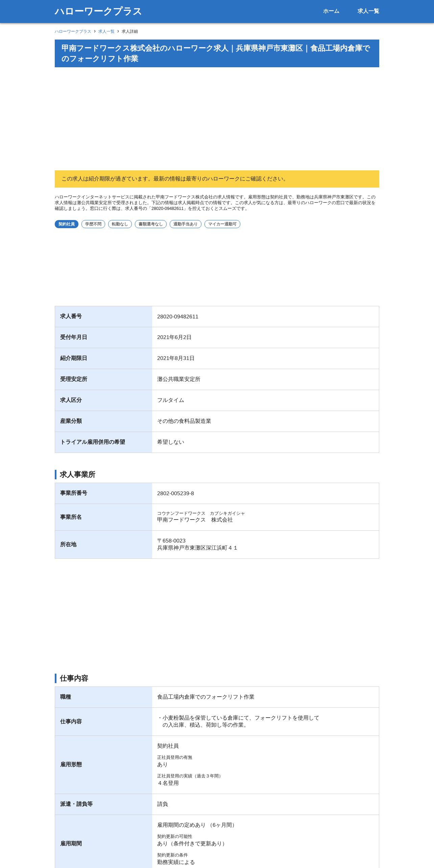Click the 産業分類 row label

coord(71,421)
